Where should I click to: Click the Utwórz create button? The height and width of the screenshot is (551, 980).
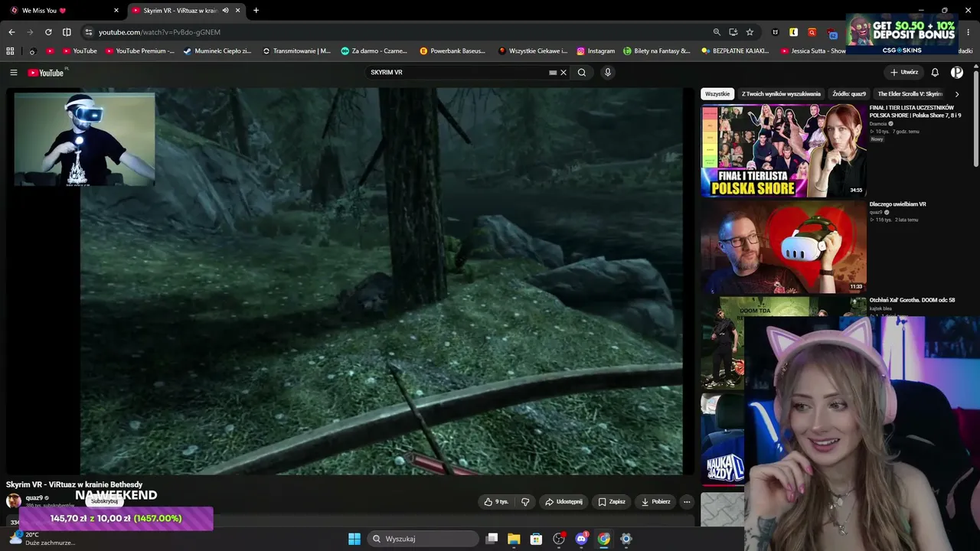coord(904,73)
